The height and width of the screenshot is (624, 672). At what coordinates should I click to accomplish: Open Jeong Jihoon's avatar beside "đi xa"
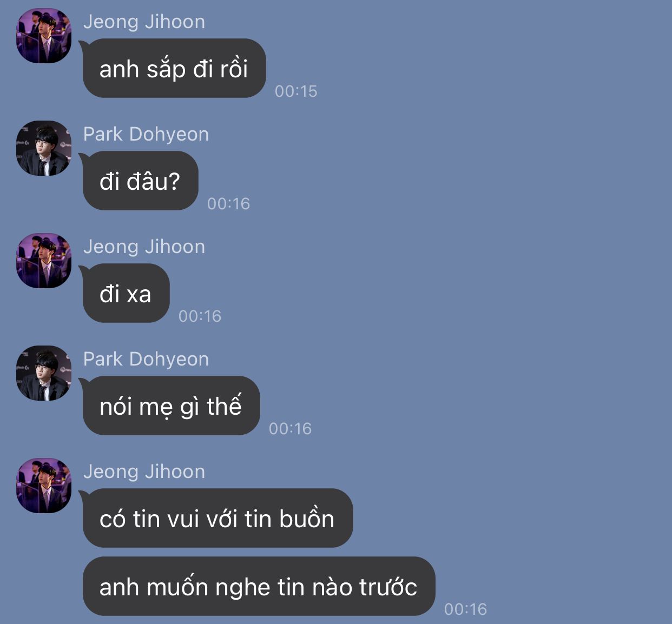pyautogui.click(x=44, y=261)
